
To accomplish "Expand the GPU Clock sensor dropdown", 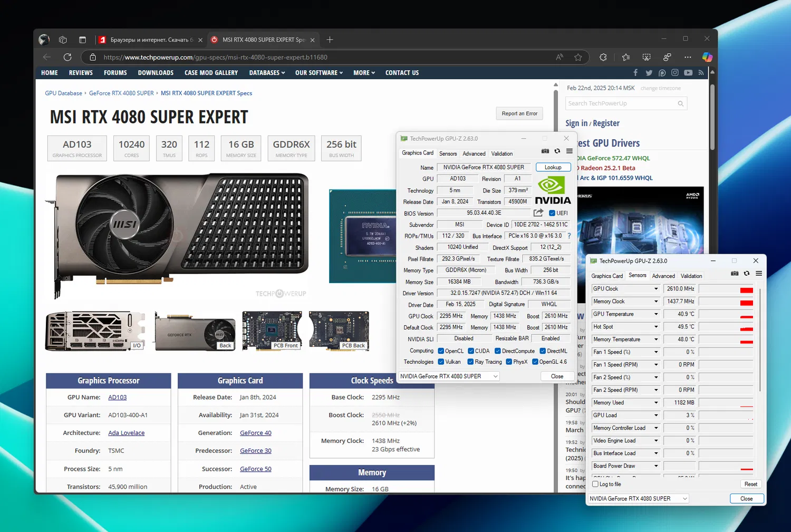I will 656,289.
